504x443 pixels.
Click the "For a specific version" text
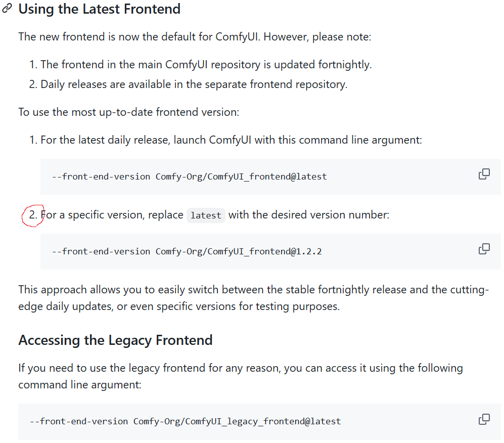112,215
